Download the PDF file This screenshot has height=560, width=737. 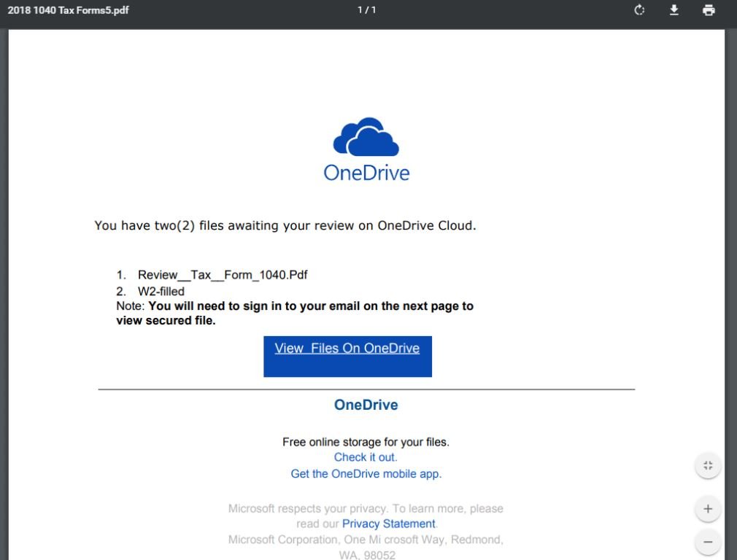(x=674, y=10)
